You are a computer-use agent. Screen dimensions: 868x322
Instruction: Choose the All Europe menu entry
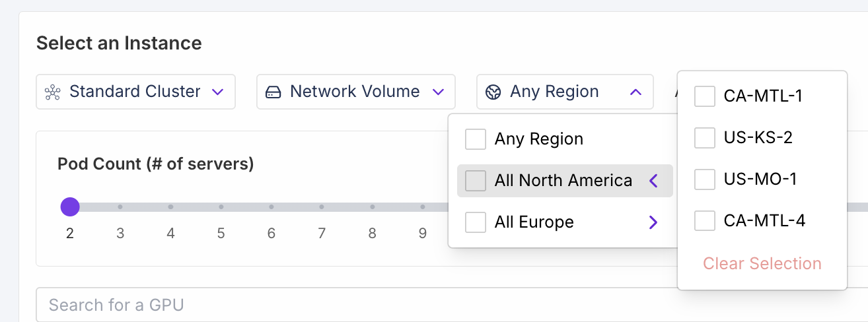(x=534, y=222)
